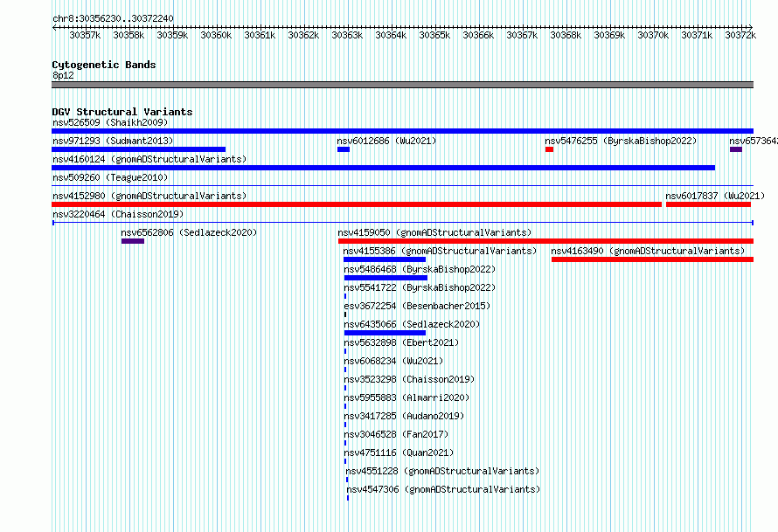Click the Cytogenetic Bands track title
Screen dimensions: 778x532
point(104,65)
